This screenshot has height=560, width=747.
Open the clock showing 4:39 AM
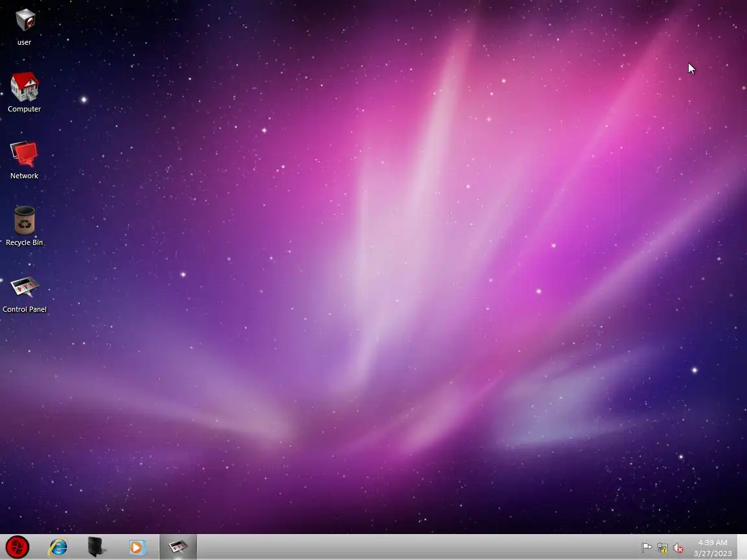(x=713, y=548)
